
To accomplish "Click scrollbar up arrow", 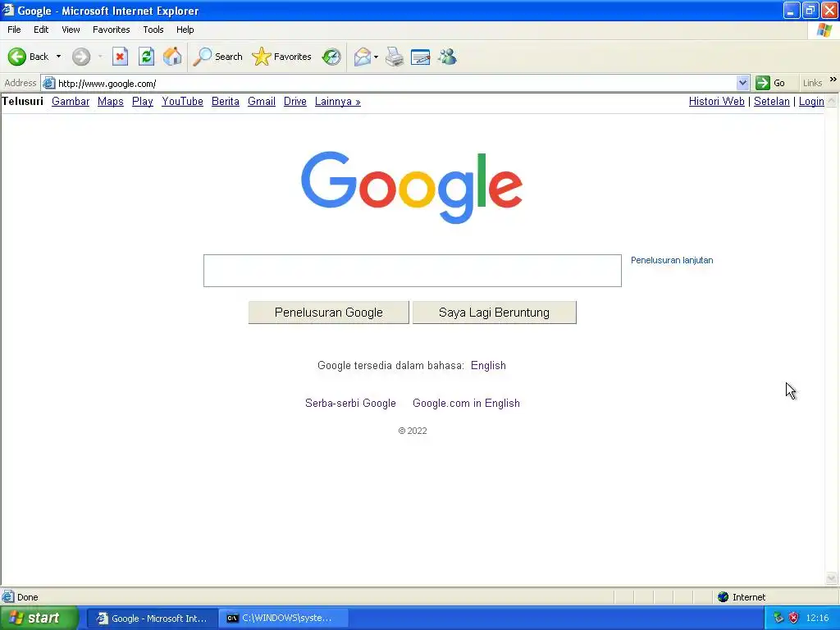I will coord(832,101).
